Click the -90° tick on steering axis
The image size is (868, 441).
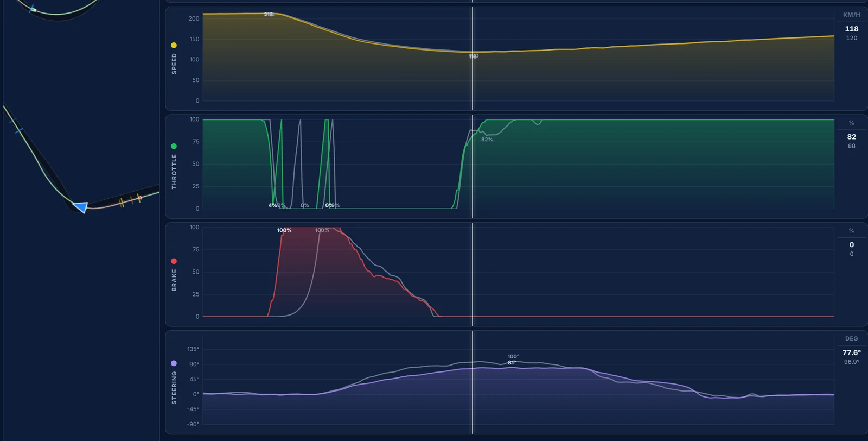(193, 424)
